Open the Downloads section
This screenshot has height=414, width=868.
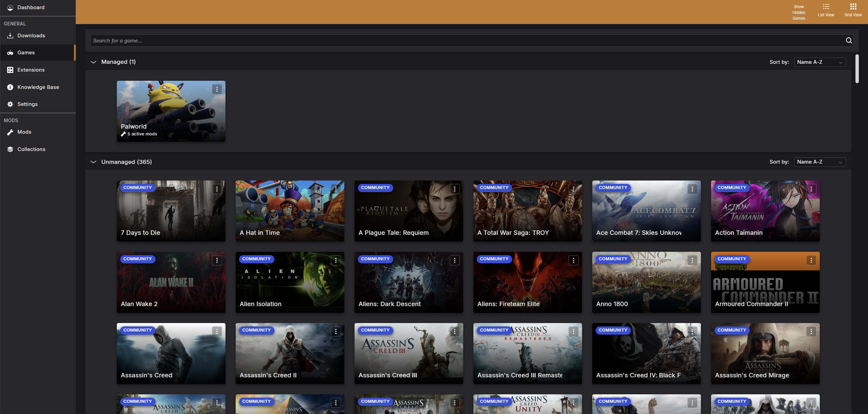31,35
